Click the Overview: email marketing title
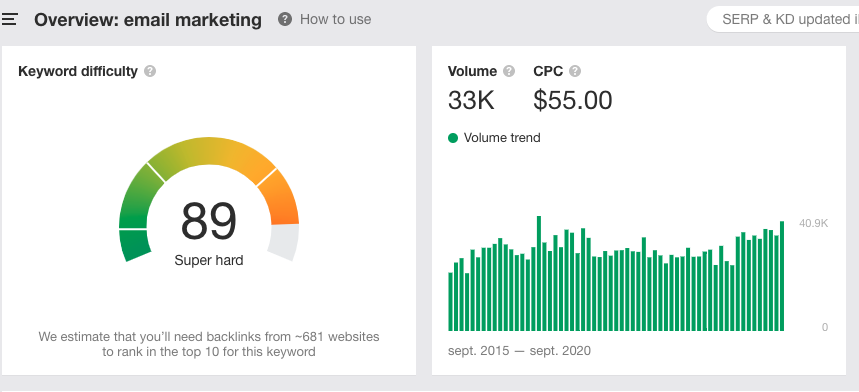The height and width of the screenshot is (392, 859). 148,20
